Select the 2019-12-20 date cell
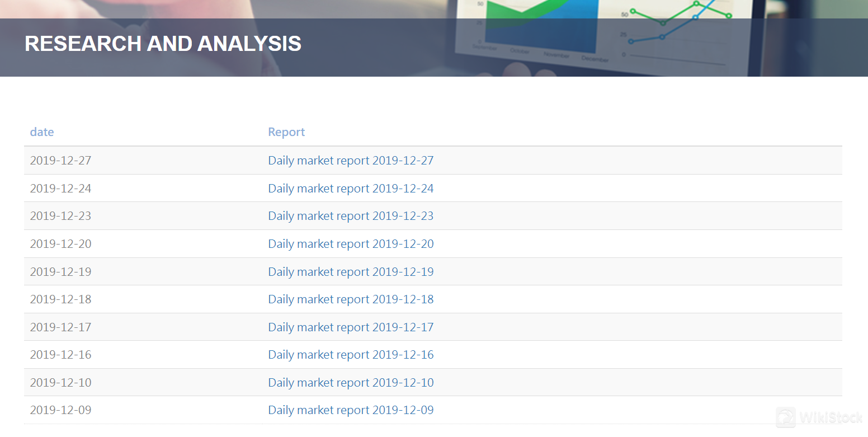The image size is (868, 437). [x=60, y=244]
